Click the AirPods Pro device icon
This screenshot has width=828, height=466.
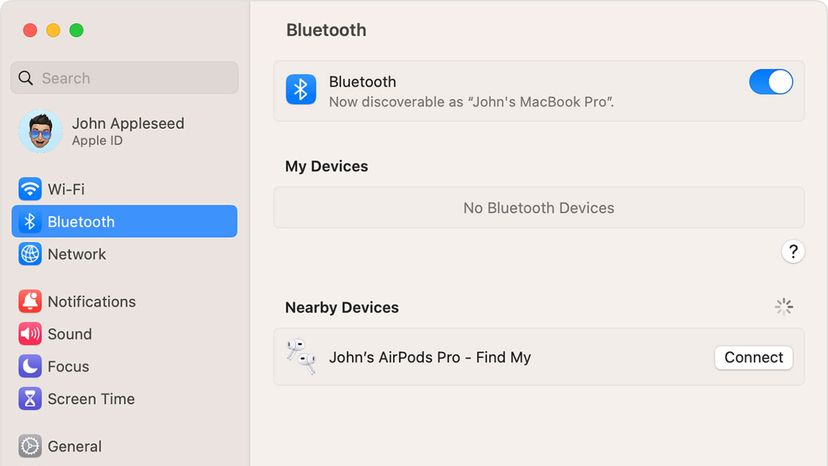pyautogui.click(x=301, y=357)
